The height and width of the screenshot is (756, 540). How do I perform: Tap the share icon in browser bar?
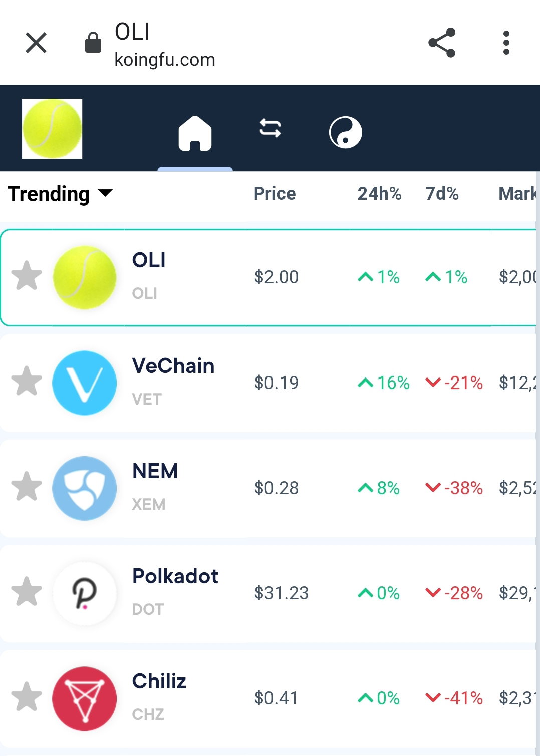(x=442, y=43)
